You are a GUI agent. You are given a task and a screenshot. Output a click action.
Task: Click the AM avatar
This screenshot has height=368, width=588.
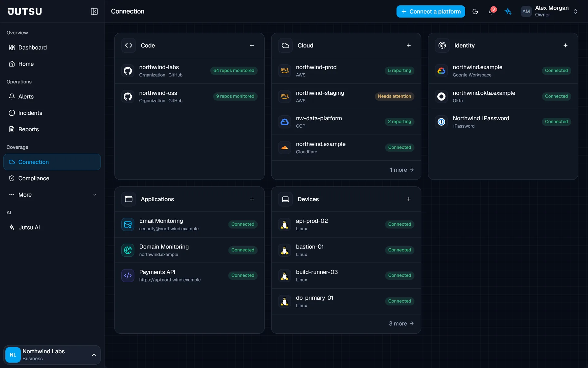(x=526, y=11)
